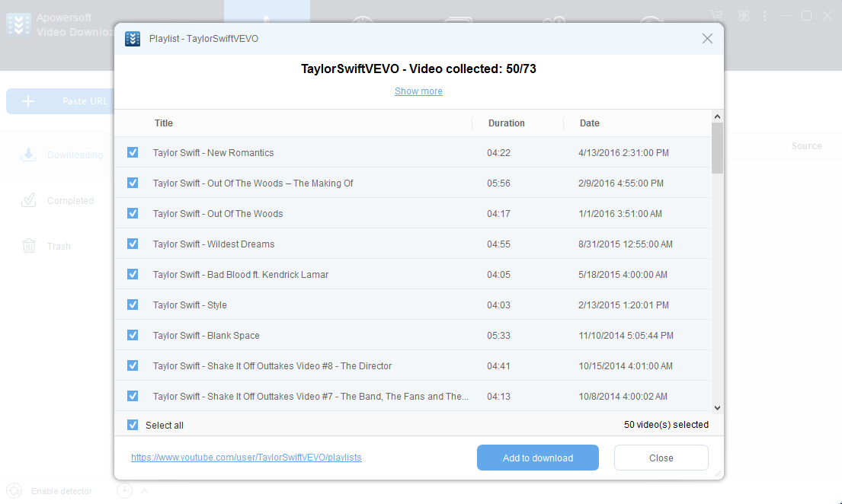Click the Paste URL button

point(60,101)
